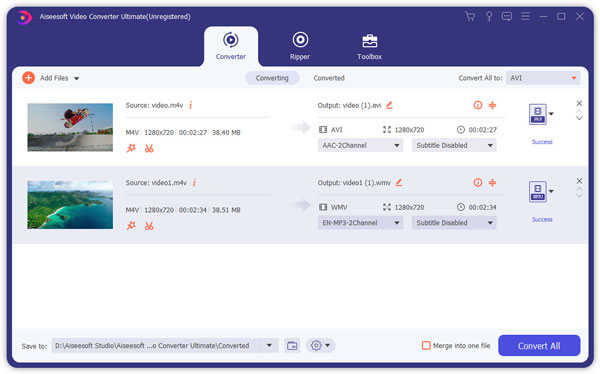Screen dimensions: 600x374
Task: Click the Success link for video1.m4v
Action: click(542, 220)
